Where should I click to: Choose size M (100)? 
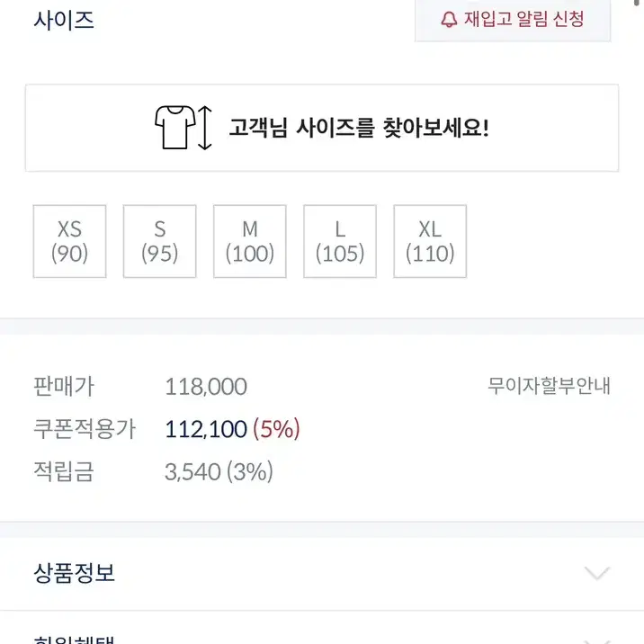tap(250, 241)
